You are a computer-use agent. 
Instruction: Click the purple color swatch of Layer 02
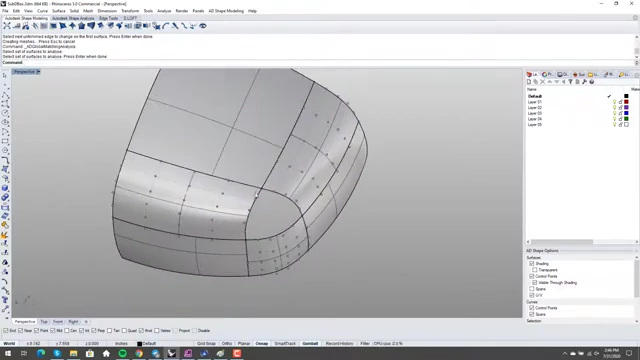pyautogui.click(x=626, y=107)
